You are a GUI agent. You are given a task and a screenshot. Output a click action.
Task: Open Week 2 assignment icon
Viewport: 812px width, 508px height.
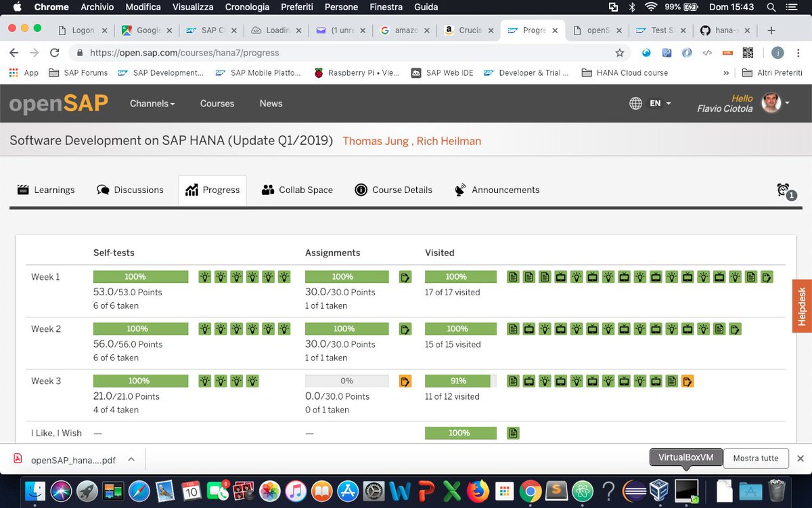(405, 329)
